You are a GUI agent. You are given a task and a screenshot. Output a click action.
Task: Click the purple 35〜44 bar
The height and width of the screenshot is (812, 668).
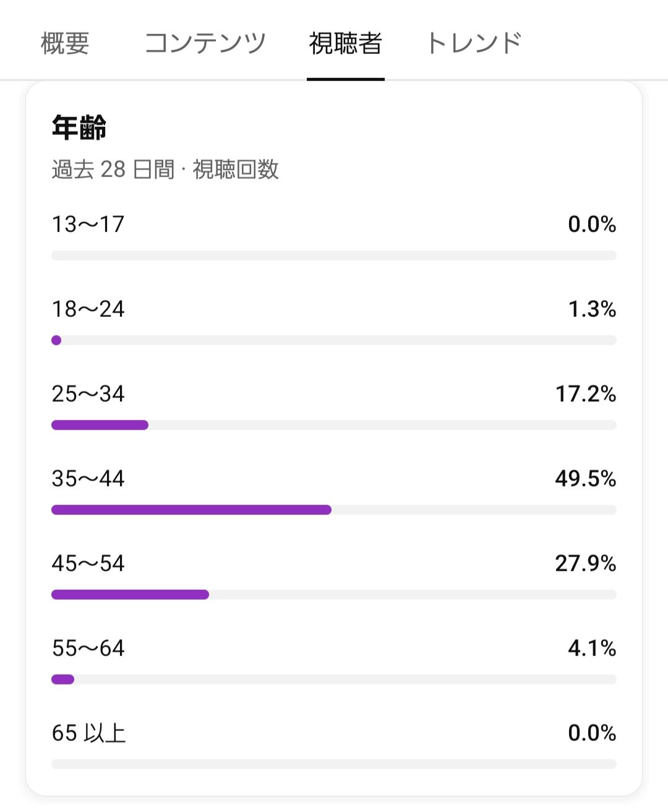click(191, 510)
